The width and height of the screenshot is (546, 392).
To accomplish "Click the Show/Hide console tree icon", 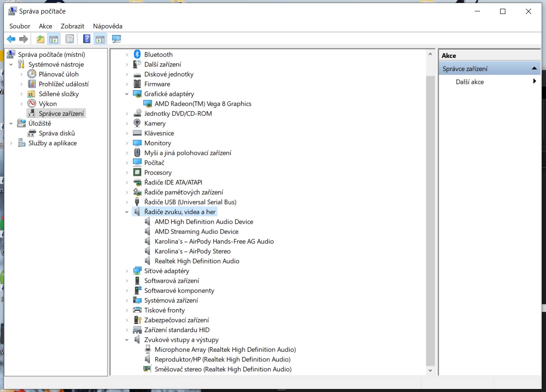I will click(x=54, y=39).
